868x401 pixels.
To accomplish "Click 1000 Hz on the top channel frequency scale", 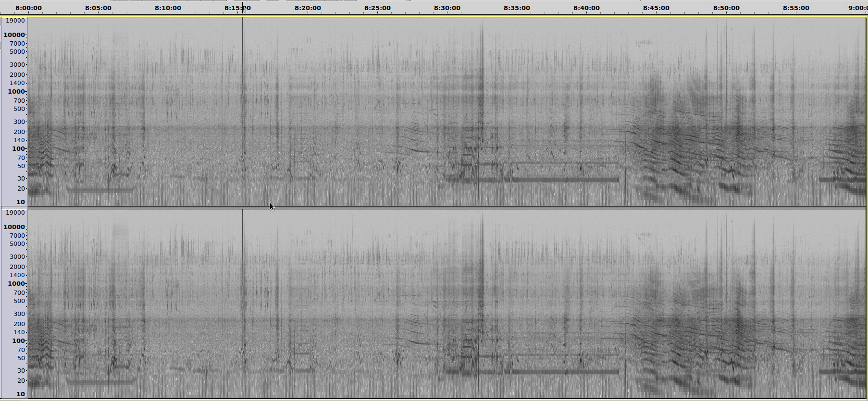I will click(x=16, y=92).
